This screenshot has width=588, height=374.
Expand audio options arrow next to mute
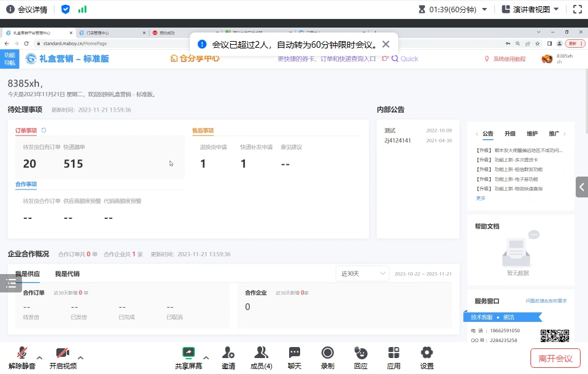pyautogui.click(x=40, y=357)
